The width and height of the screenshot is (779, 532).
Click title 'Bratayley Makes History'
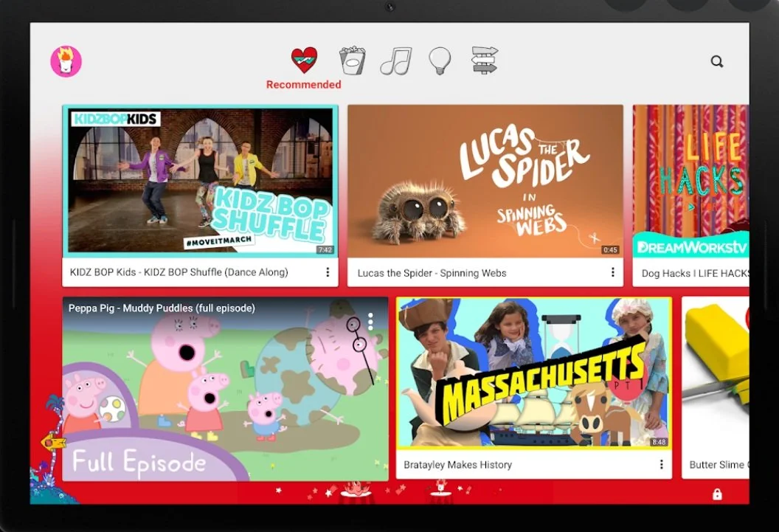point(457,464)
